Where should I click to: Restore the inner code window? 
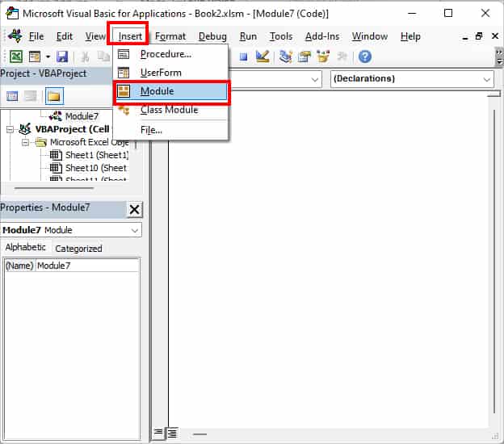[x=479, y=36]
